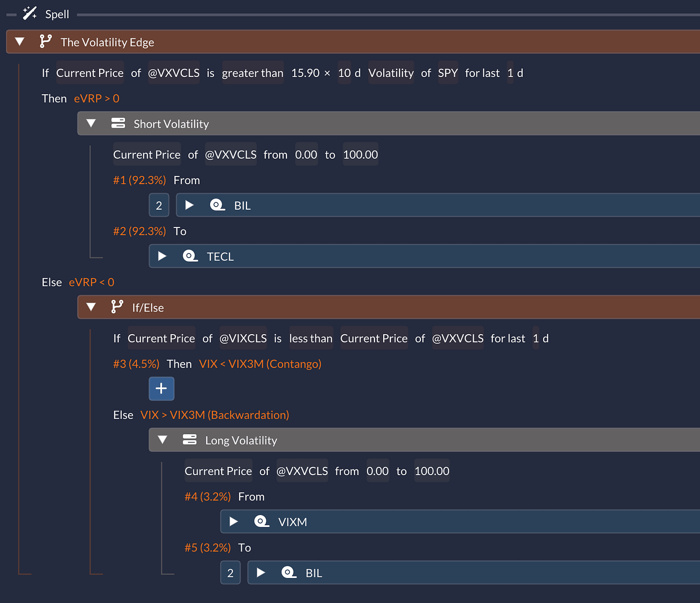
Task: Edit 'for last 1 d' value in nested condition
Action: pyautogui.click(x=536, y=339)
